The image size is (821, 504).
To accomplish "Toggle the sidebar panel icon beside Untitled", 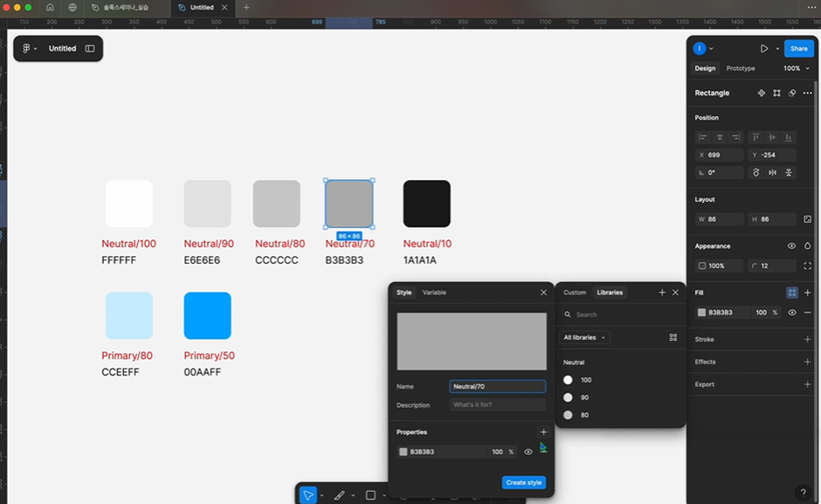I will coord(90,48).
